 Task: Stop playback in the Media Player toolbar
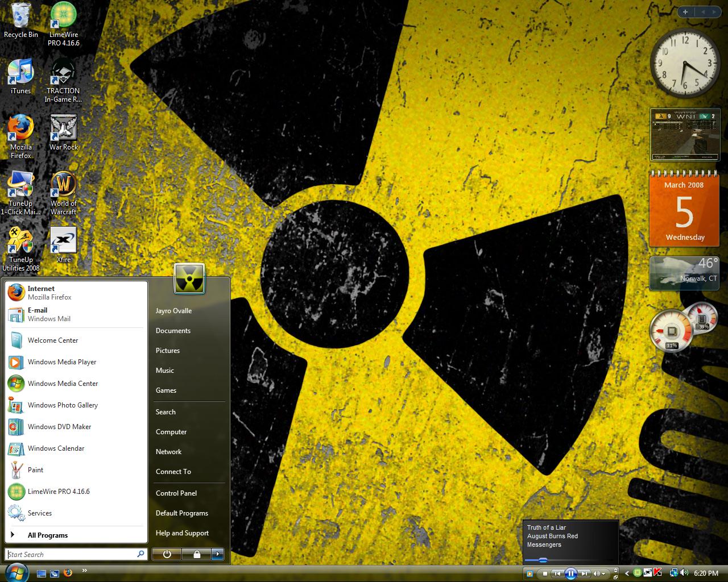(545, 573)
